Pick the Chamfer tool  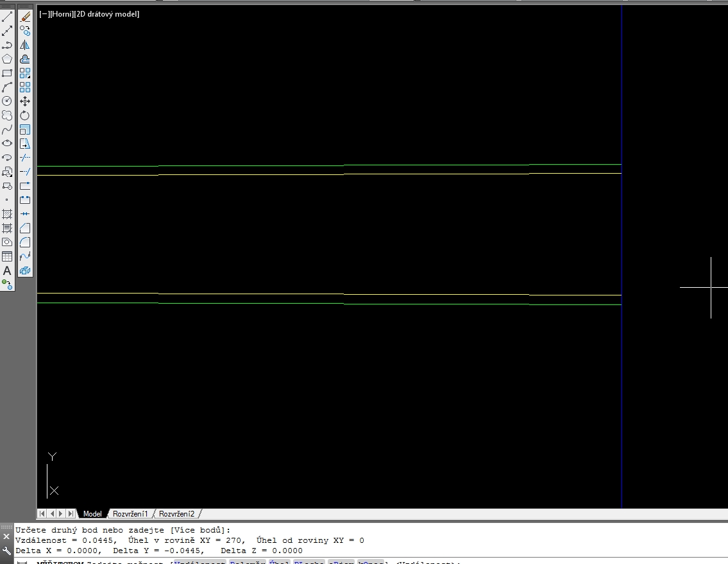point(25,228)
